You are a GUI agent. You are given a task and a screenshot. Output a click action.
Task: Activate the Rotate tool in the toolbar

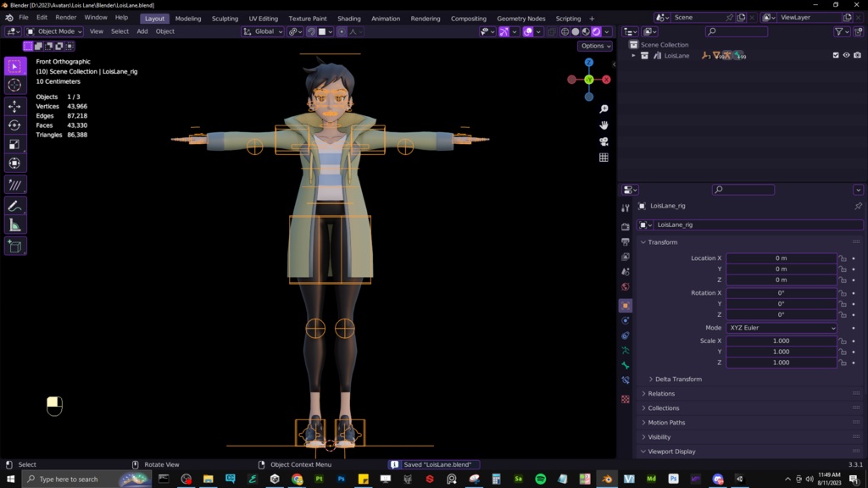coord(14,125)
